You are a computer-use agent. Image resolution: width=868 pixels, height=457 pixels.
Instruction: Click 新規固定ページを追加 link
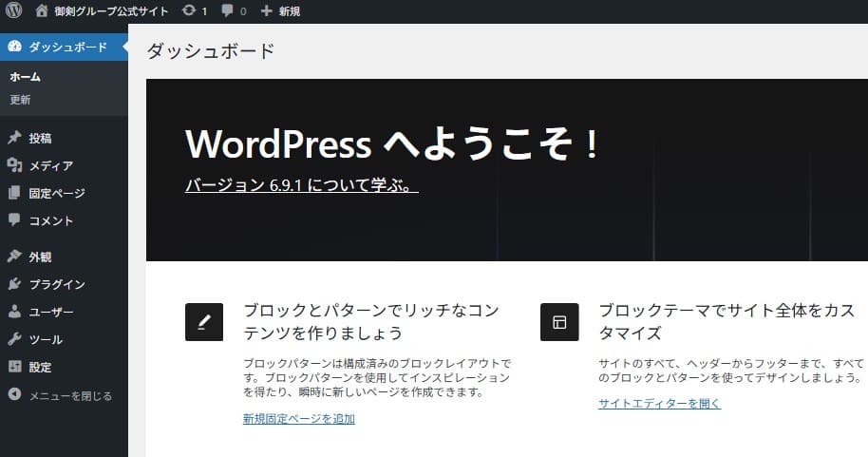click(x=299, y=419)
